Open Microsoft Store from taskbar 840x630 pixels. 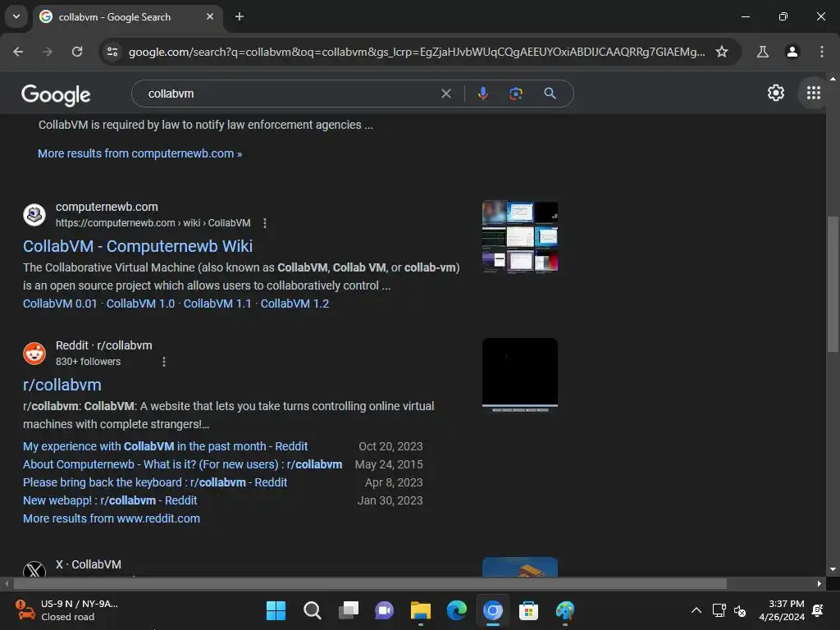(x=528, y=610)
